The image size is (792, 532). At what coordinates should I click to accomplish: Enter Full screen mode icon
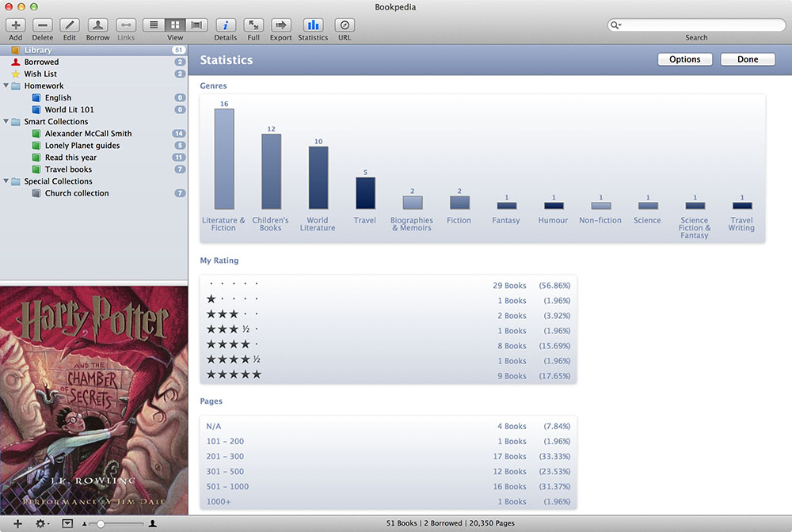point(253,25)
